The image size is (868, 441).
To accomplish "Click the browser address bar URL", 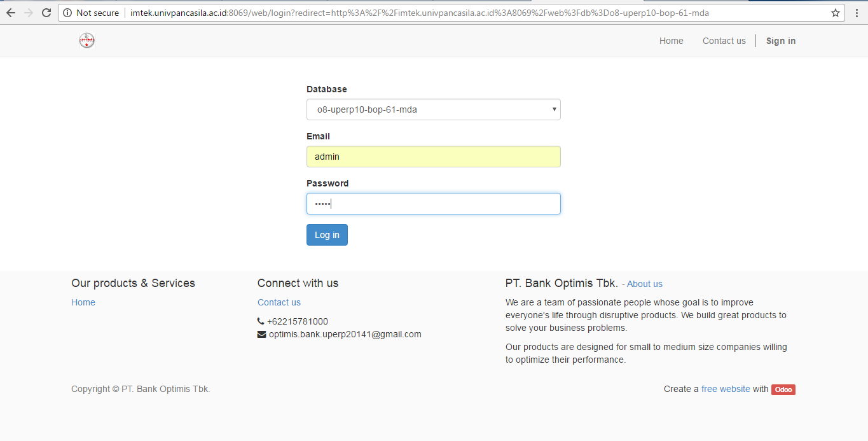I will [420, 13].
